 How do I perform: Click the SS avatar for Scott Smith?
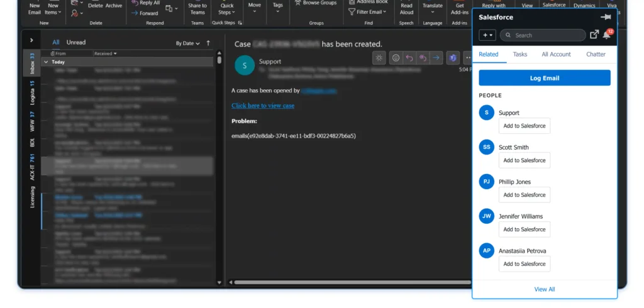487,147
